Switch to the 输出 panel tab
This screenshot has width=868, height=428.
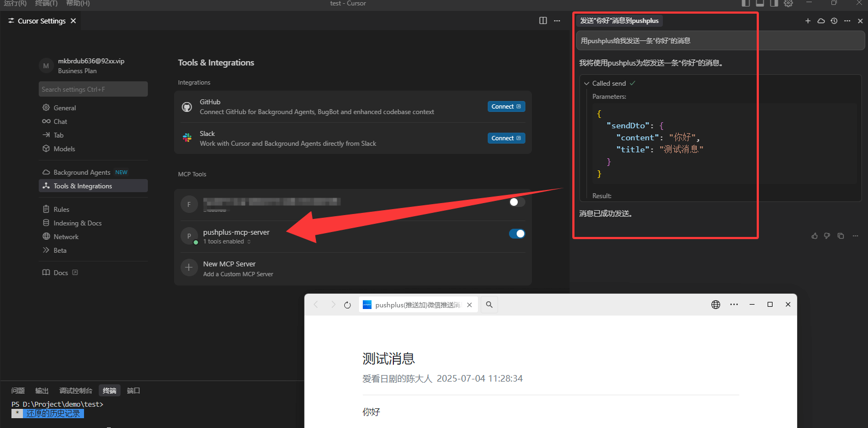click(42, 390)
